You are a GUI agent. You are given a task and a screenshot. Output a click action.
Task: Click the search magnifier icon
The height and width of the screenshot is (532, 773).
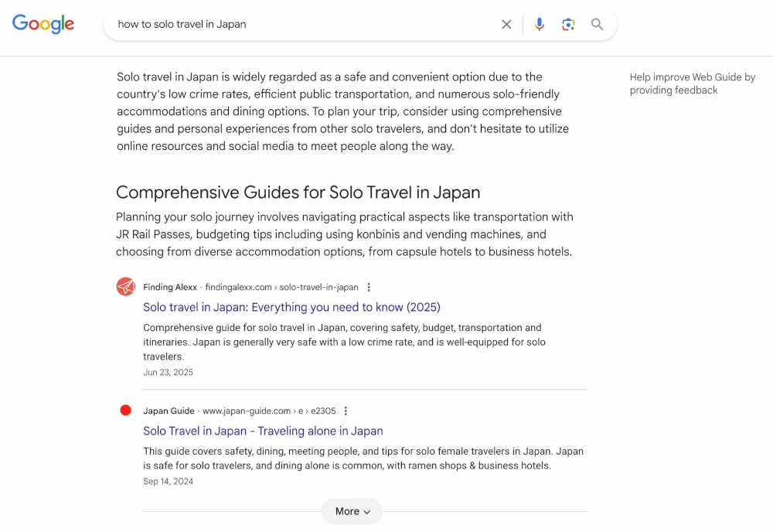[x=597, y=24]
